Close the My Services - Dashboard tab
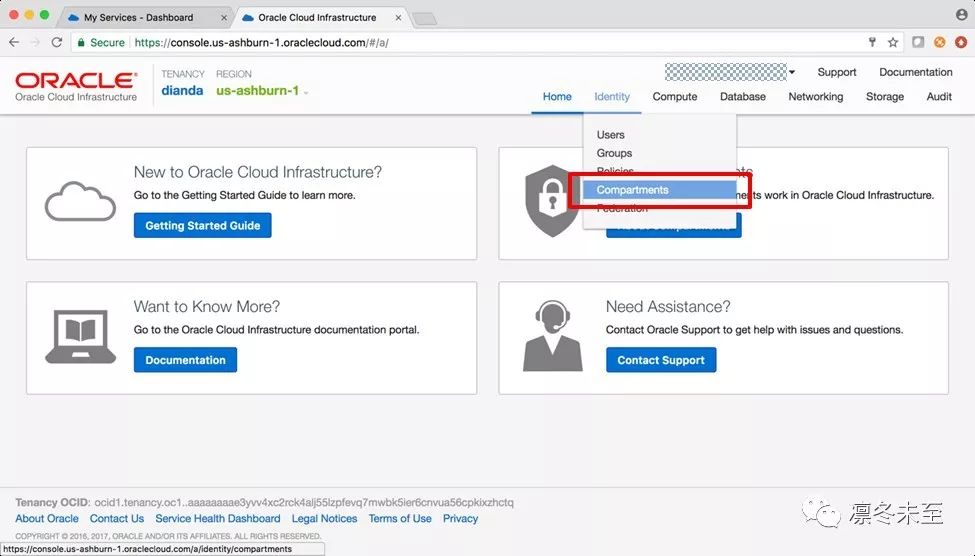This screenshot has width=975, height=556. pyautogui.click(x=224, y=18)
